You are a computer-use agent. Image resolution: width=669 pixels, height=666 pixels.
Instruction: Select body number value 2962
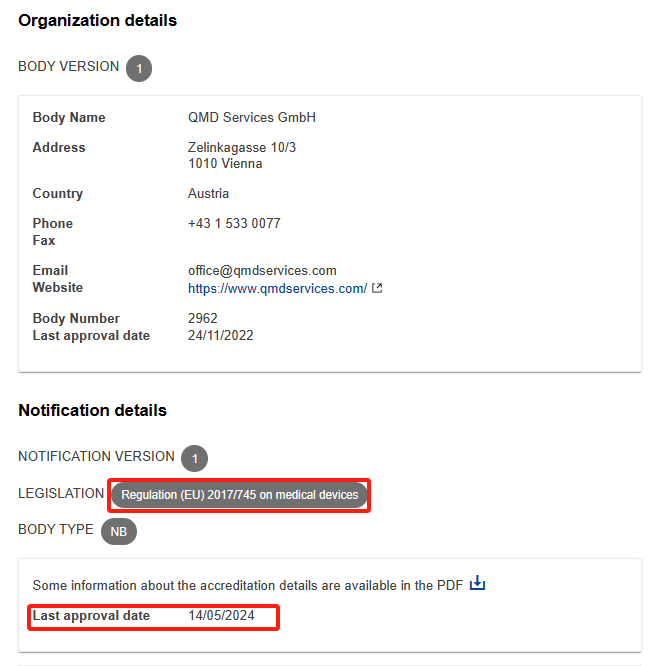click(x=203, y=318)
